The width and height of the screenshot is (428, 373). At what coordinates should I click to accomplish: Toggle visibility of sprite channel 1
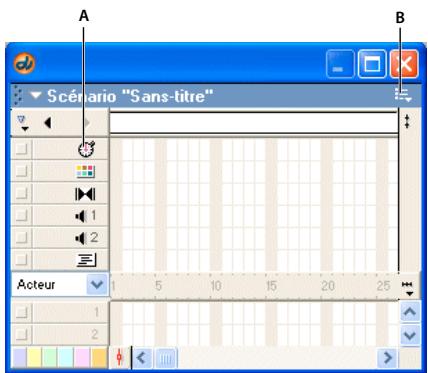(22, 312)
